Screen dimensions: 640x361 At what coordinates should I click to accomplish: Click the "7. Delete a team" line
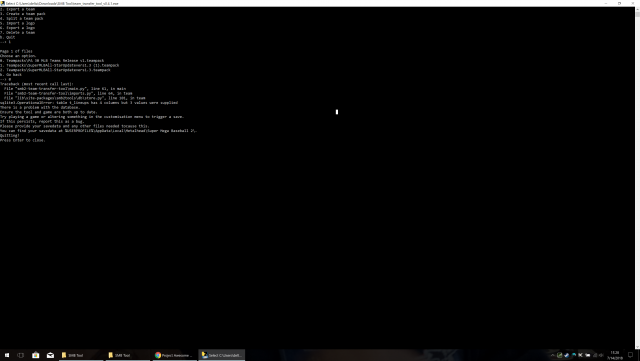[18, 32]
